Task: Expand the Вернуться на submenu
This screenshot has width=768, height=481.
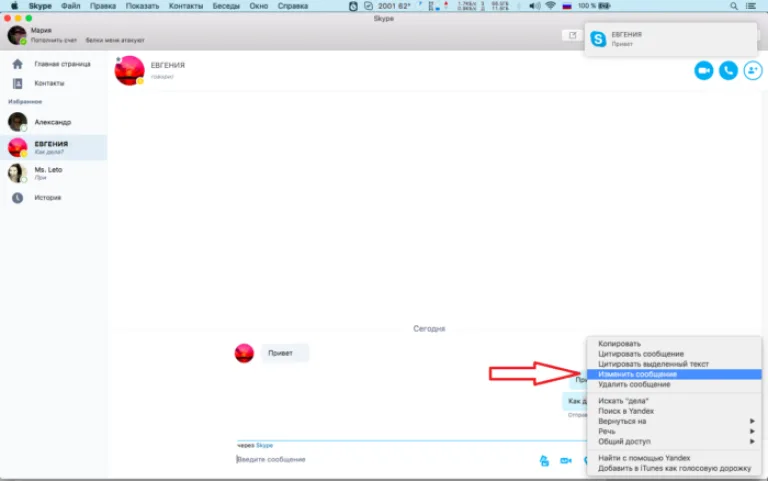Action: click(674, 421)
